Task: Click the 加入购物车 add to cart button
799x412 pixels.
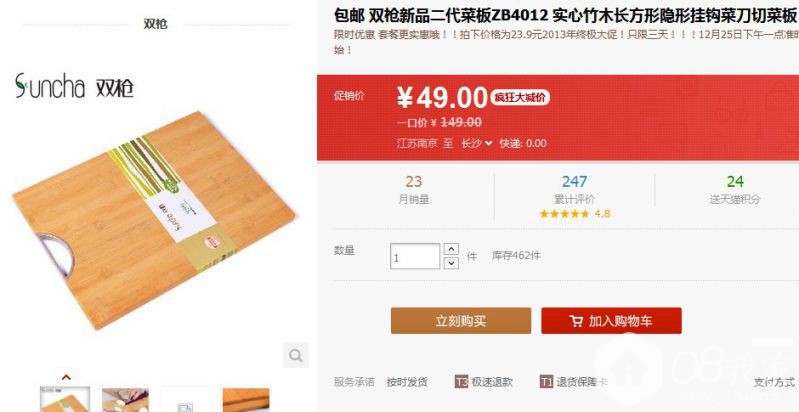Action: coord(611,321)
